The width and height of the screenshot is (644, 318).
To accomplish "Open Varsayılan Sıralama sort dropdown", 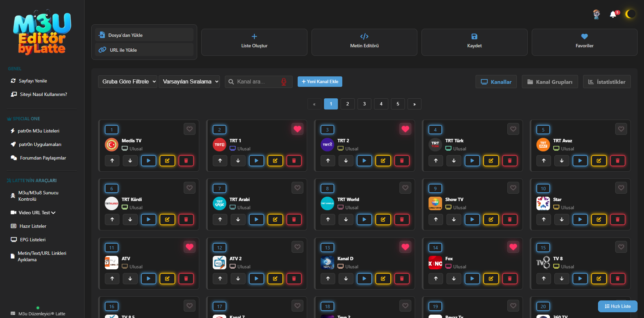I will pos(189,81).
